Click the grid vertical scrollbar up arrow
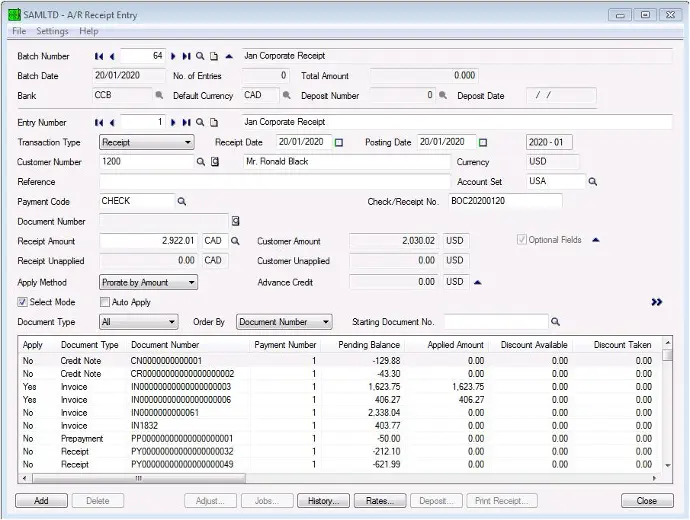The height and width of the screenshot is (520, 690). [668, 342]
